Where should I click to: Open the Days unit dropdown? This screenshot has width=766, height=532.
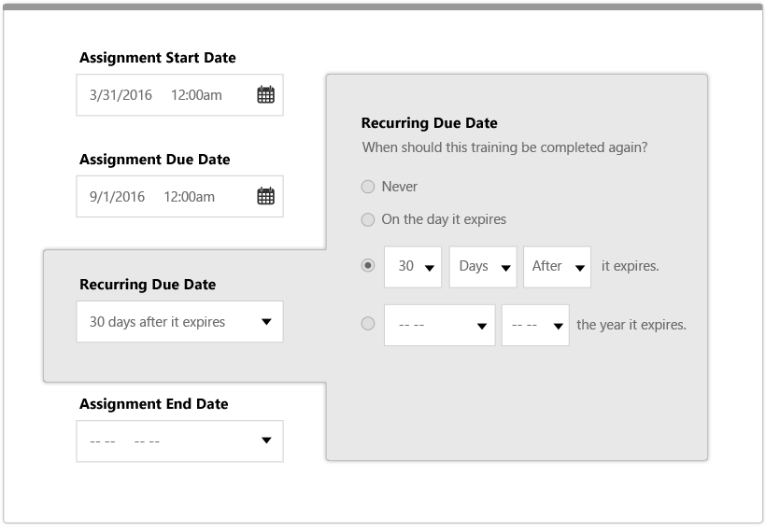(483, 267)
